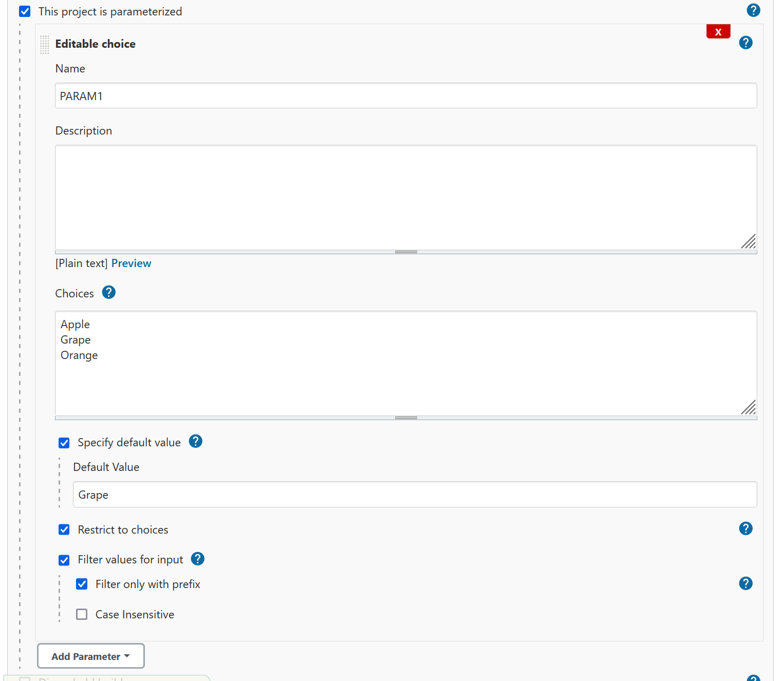Open help for Filter only with prefix
784x681 pixels.
coord(745,583)
